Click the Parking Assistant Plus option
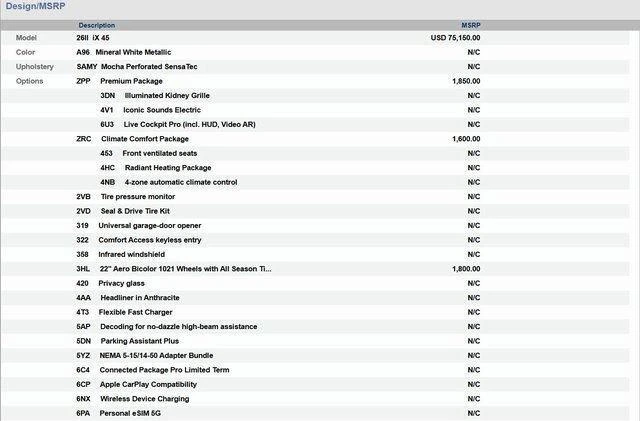Viewport: 640px width, 421px height. click(139, 341)
